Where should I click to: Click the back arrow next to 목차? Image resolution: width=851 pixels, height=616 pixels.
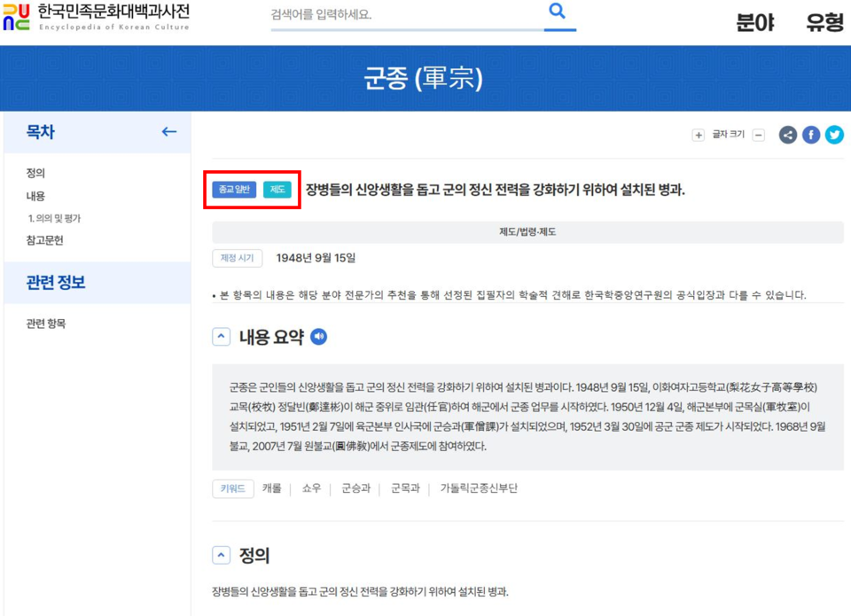click(x=168, y=131)
